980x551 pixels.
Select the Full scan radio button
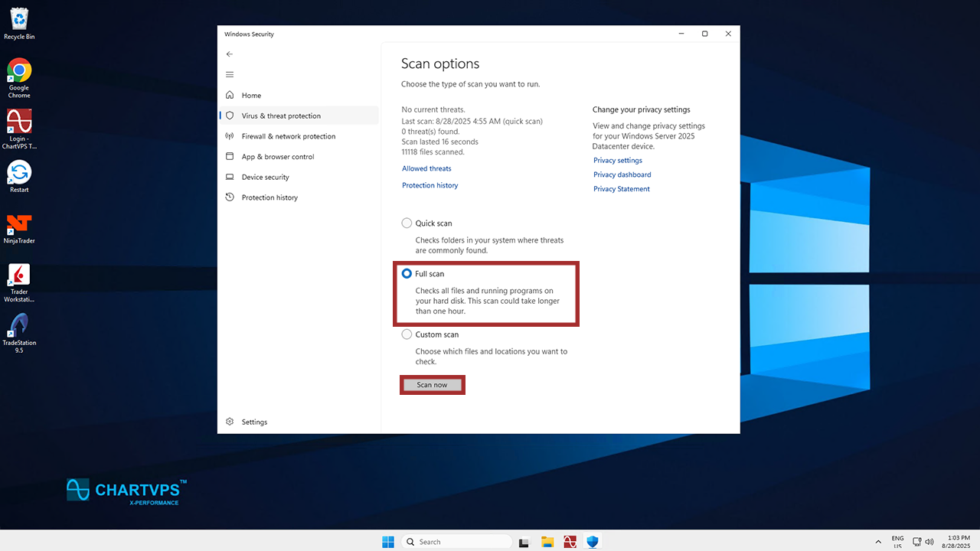tap(407, 274)
